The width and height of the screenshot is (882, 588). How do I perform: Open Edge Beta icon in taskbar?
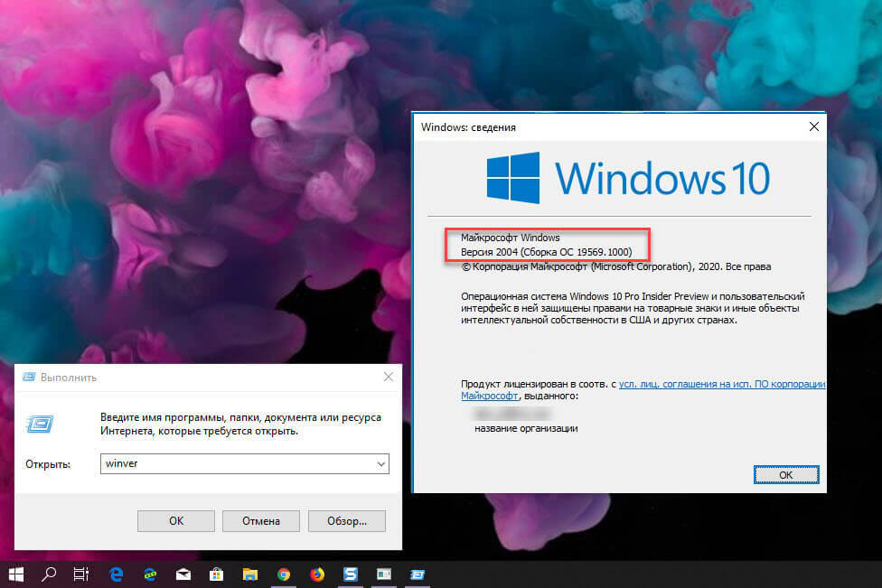pos(150,574)
